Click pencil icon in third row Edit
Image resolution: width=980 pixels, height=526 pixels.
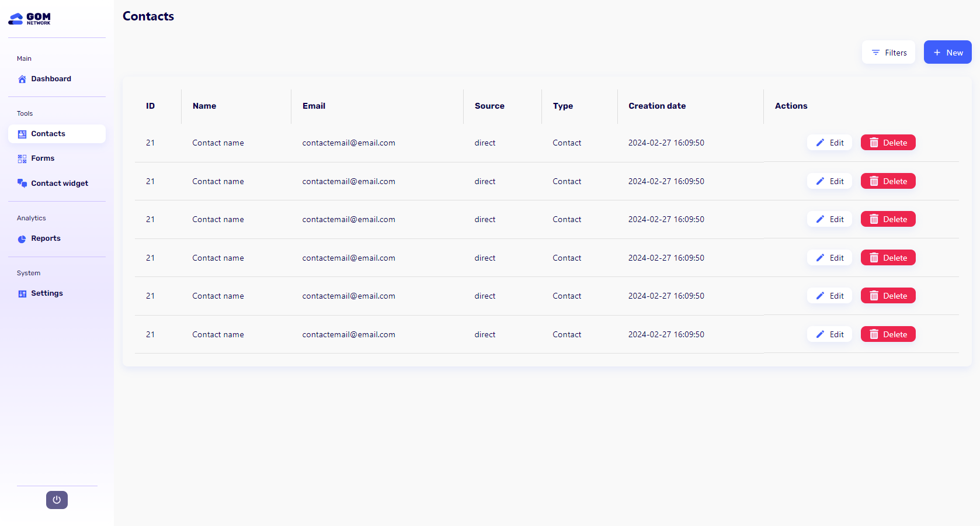(x=820, y=219)
